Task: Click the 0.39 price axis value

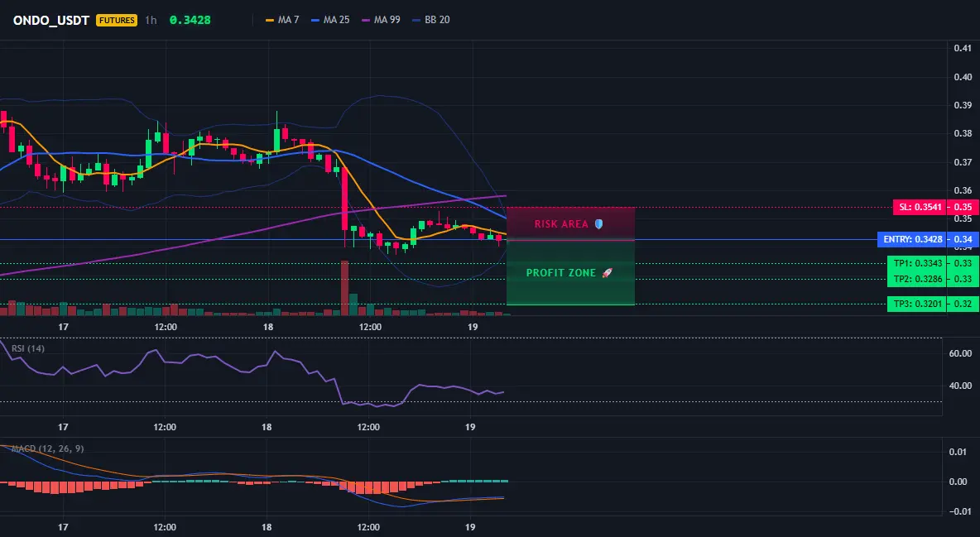Action: point(963,105)
